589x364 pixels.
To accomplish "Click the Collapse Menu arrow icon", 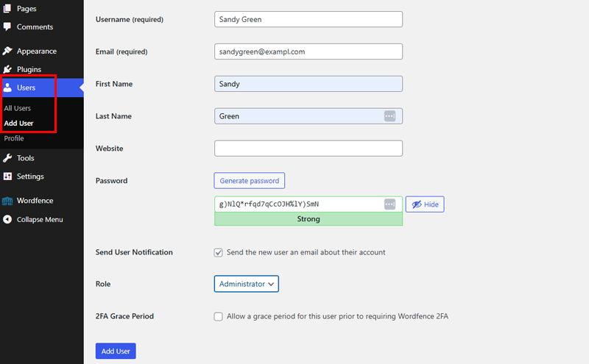I will [x=7, y=219].
